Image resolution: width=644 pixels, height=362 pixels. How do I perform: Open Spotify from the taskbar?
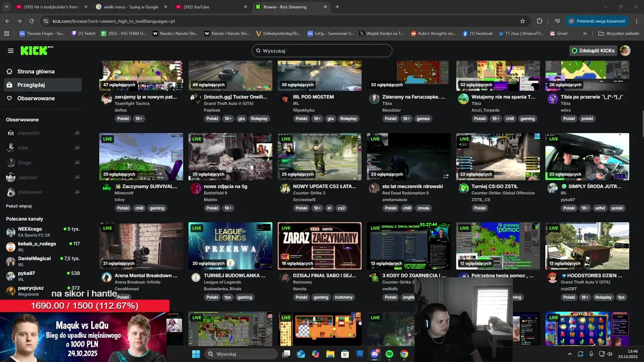[x=389, y=354]
